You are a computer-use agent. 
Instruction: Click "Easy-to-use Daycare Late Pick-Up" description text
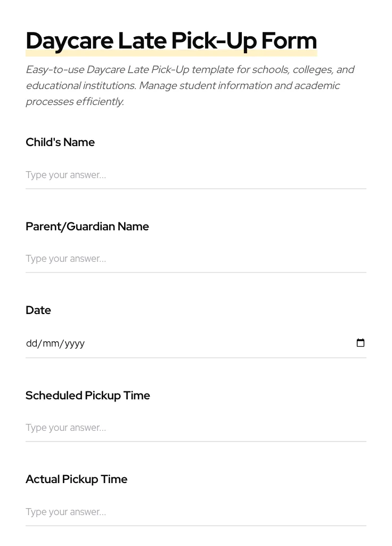(x=108, y=69)
